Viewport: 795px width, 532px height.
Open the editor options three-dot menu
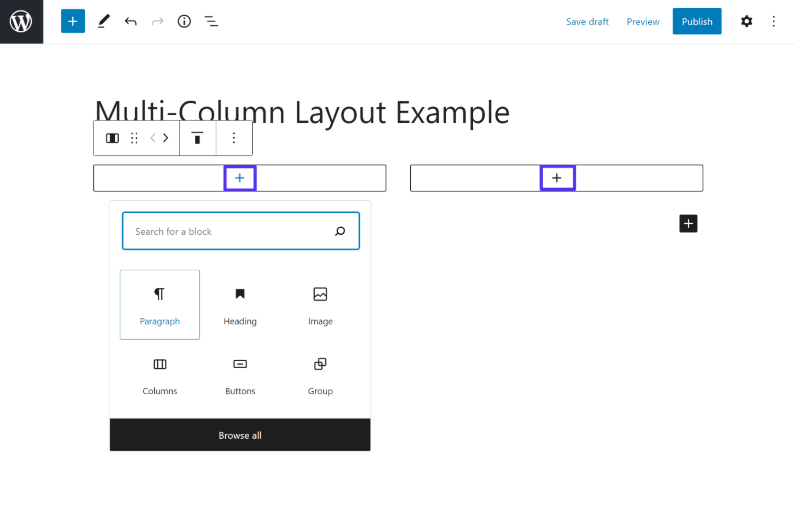coord(774,21)
